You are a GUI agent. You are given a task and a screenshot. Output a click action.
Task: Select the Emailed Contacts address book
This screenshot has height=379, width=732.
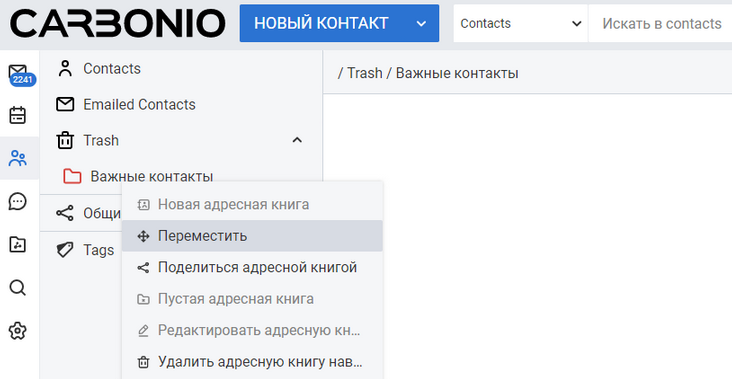[x=181, y=104]
